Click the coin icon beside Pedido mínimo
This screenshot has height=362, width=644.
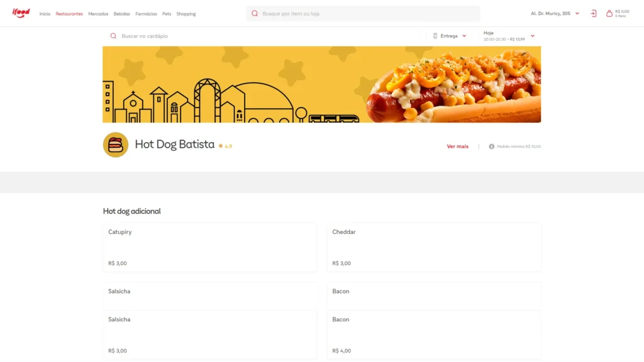coord(492,146)
